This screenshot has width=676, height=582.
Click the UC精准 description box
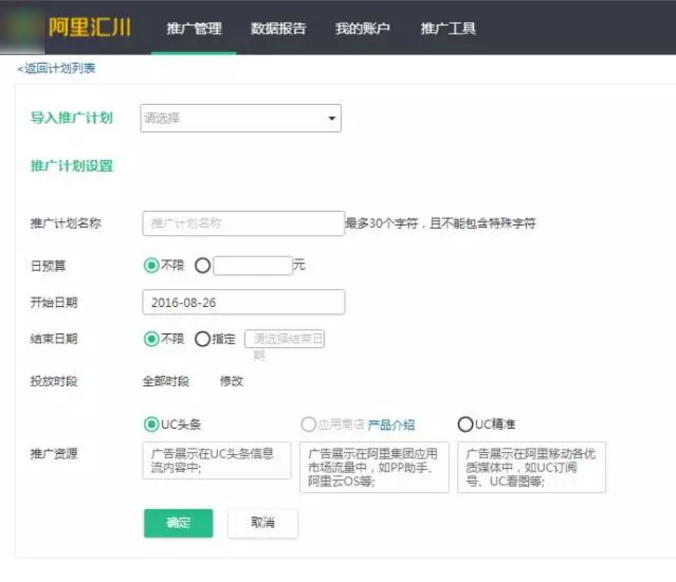[x=532, y=467]
